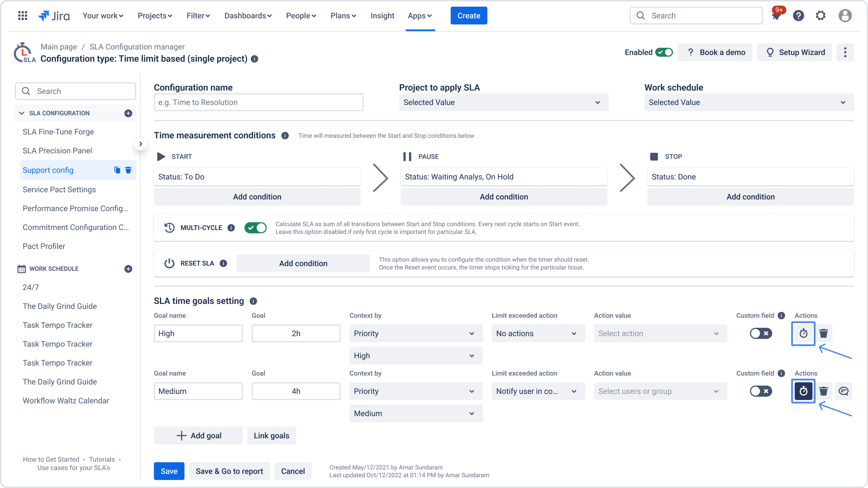Delete Support config via sidebar trash icon
Viewport: 868px width, 488px height.
[128, 170]
